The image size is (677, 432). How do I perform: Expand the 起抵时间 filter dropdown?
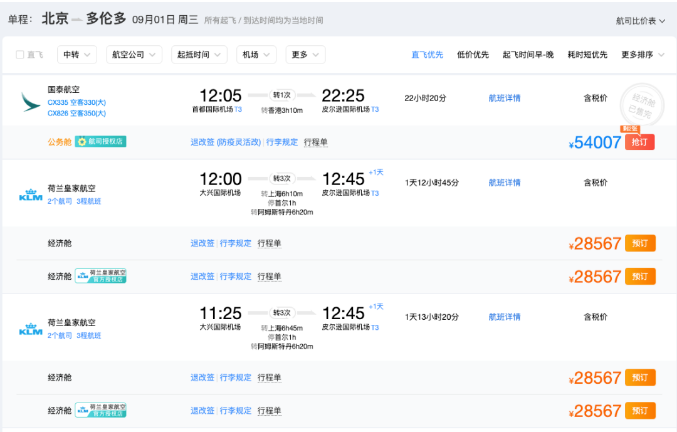[x=199, y=55]
